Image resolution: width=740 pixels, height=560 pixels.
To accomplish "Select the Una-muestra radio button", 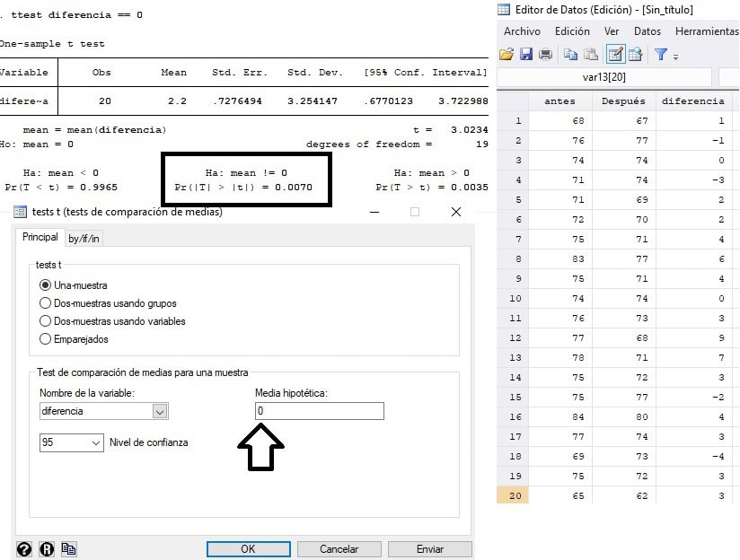I will 46,285.
